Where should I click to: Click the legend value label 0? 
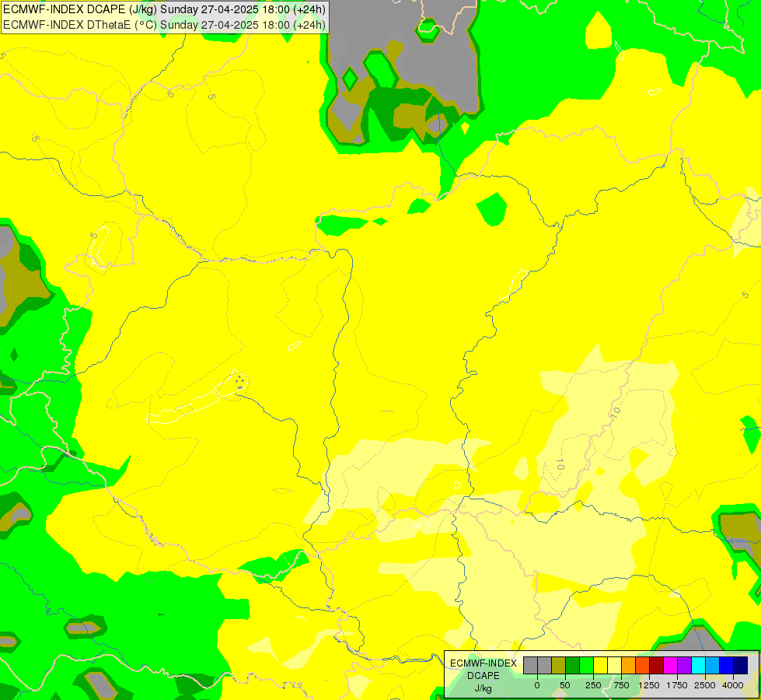[537, 685]
